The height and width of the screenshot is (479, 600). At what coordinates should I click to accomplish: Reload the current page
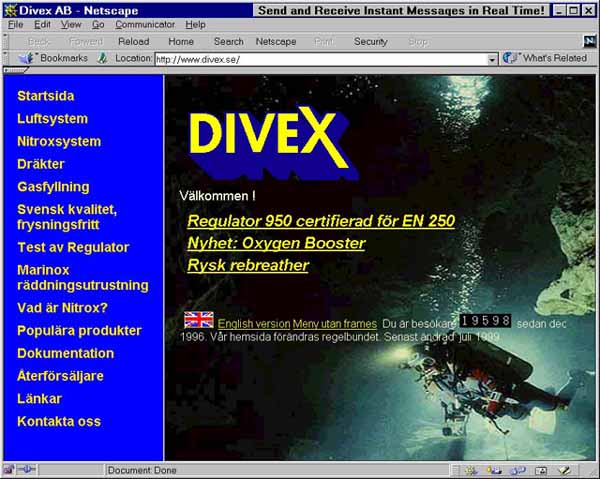[x=134, y=42]
